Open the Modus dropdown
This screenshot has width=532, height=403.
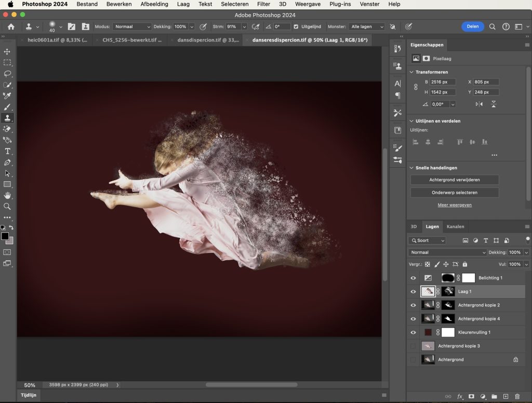pyautogui.click(x=132, y=26)
